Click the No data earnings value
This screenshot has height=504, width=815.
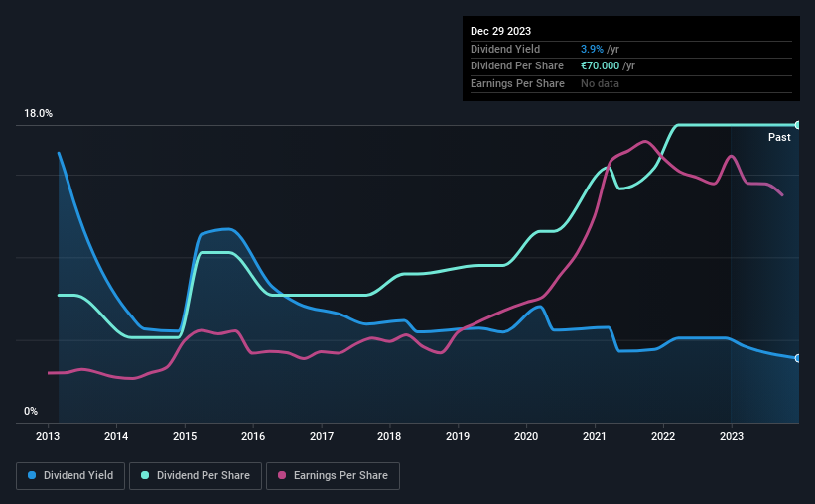600,83
